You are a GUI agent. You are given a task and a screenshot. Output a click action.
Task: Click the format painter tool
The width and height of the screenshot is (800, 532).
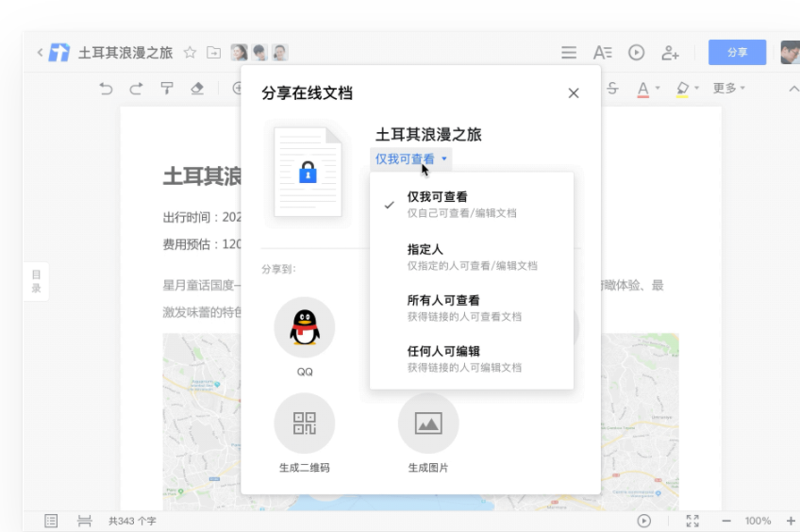167,89
